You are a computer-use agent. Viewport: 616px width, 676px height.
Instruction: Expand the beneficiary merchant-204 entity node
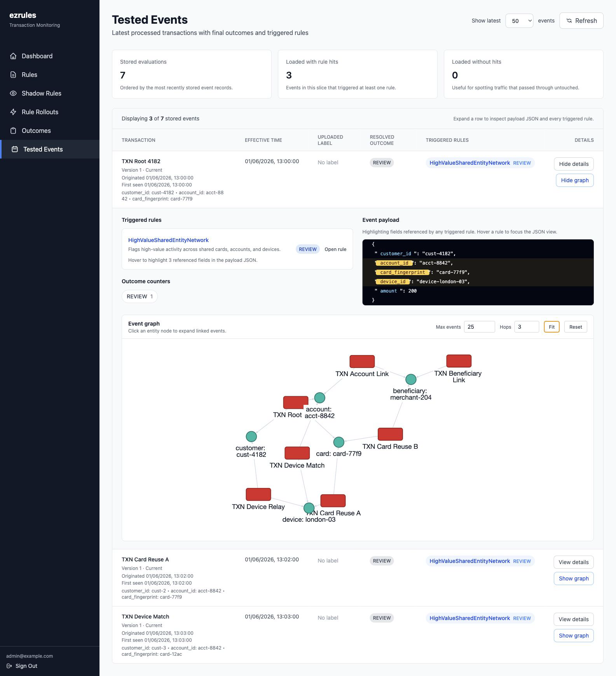[411, 379]
